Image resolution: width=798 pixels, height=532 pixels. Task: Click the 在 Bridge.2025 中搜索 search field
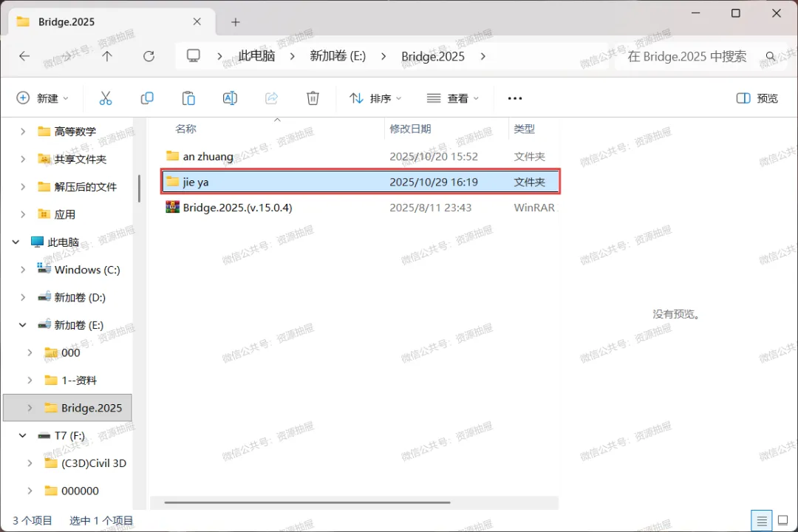[687, 56]
